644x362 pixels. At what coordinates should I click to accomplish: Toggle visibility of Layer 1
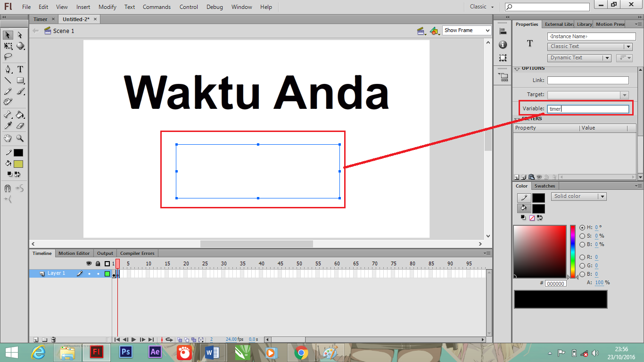click(x=89, y=273)
